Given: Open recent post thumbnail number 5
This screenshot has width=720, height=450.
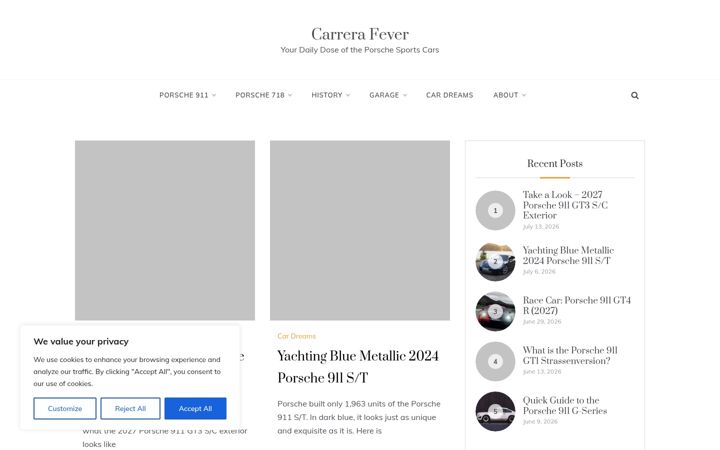Looking at the screenshot, I should point(495,411).
